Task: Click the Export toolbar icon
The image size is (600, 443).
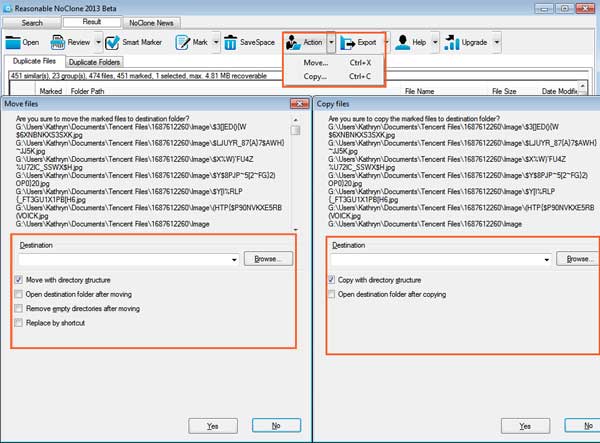Action: point(358,43)
